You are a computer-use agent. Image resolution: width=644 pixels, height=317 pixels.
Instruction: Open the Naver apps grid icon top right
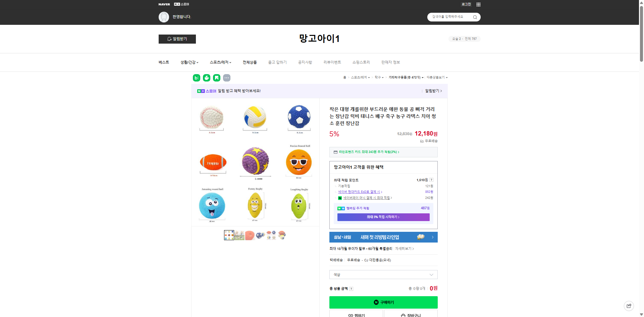479,4
